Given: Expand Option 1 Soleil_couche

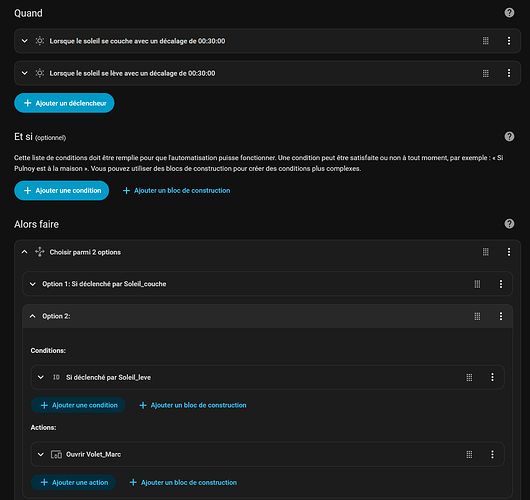Looking at the screenshot, I should (x=33, y=284).
